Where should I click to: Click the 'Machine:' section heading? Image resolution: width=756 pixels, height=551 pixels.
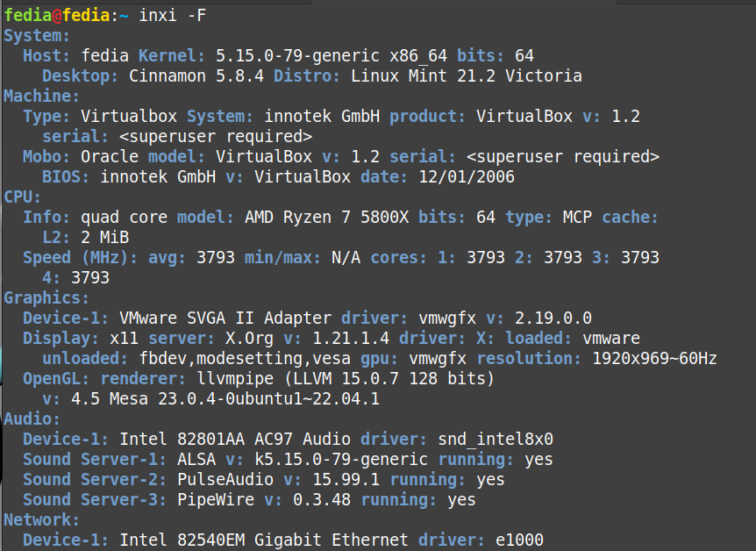pos(41,97)
